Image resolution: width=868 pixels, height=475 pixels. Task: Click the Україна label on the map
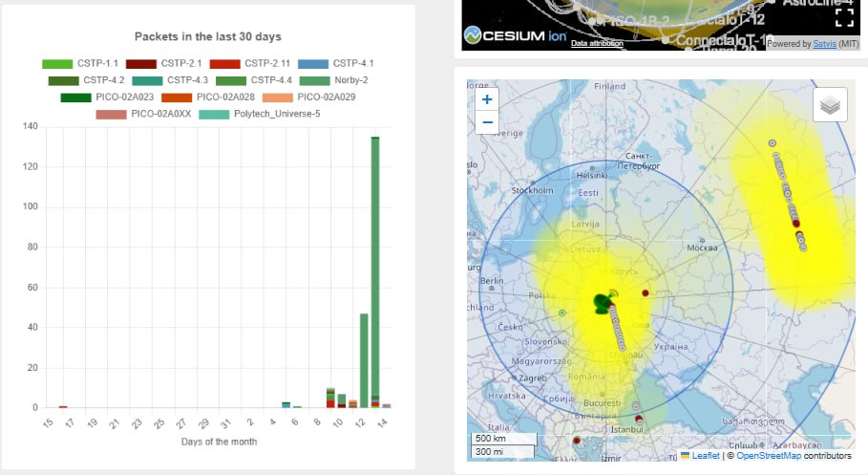pos(671,347)
